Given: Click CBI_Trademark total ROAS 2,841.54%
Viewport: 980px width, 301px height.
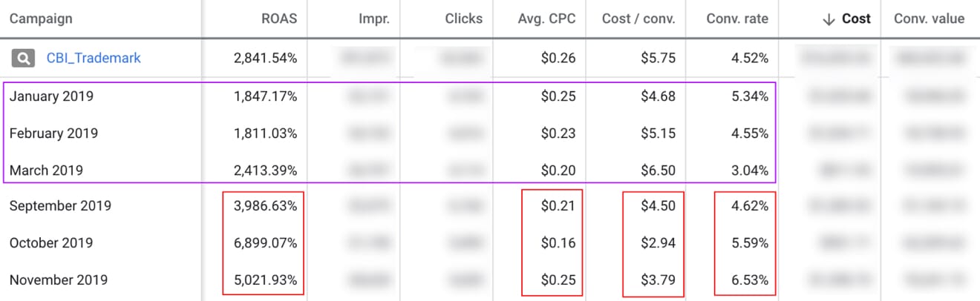Looking at the screenshot, I should (265, 58).
